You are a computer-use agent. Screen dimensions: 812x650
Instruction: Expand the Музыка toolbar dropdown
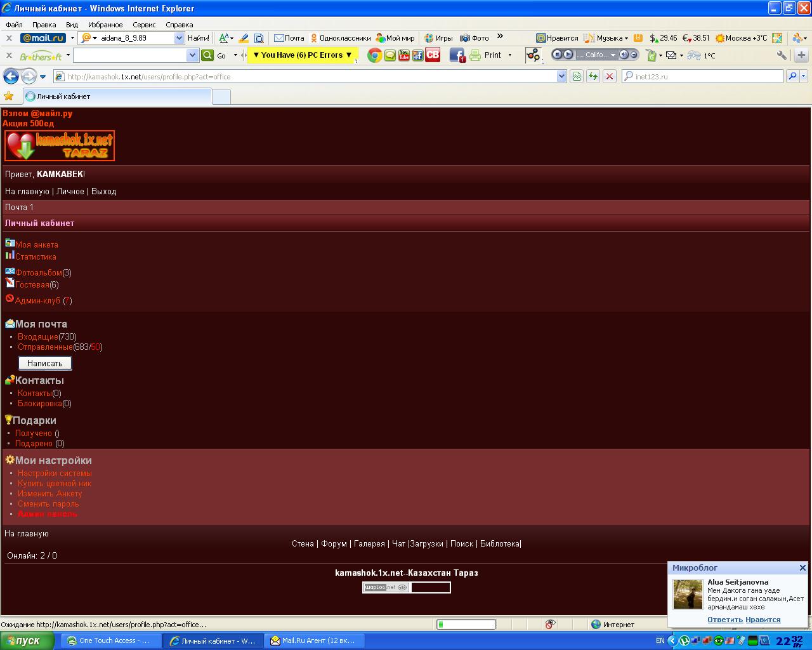pyautogui.click(x=626, y=38)
